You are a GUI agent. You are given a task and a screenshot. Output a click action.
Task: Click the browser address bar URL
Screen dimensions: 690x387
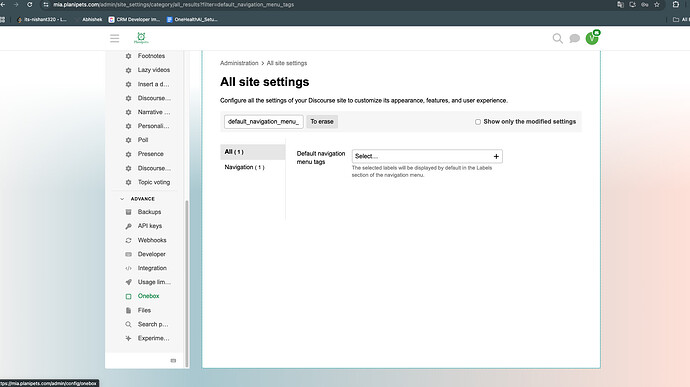(x=173, y=4)
